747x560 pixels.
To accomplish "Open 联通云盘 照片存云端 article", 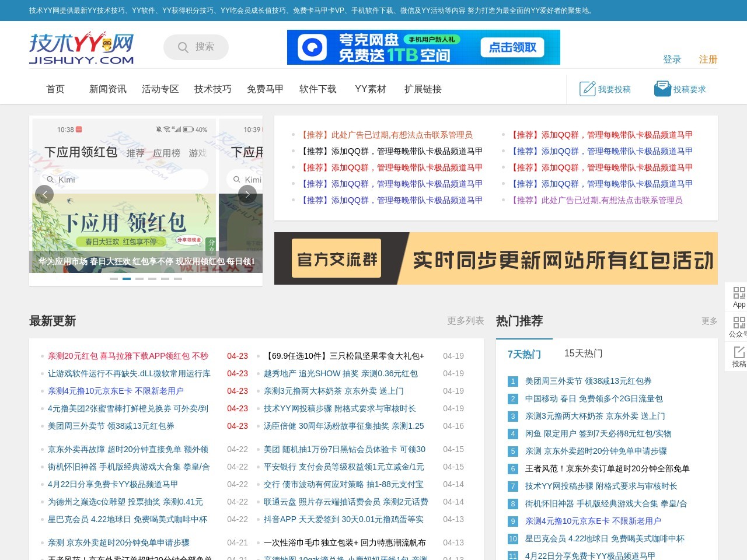I will click(346, 502).
